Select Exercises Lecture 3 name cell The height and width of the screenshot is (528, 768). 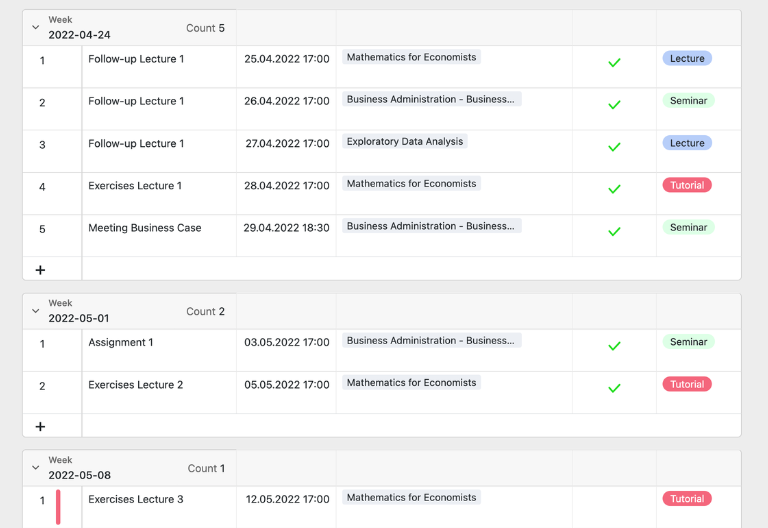(159, 507)
